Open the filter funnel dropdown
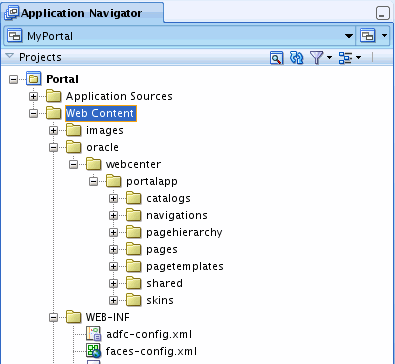Screen dimensions: 395x364 [x=320, y=58]
